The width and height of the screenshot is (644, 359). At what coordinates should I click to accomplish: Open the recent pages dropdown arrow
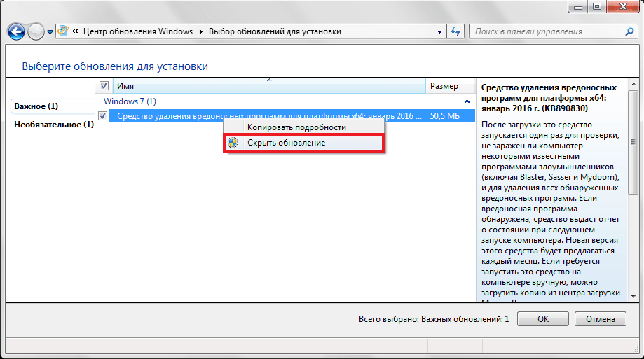click(50, 32)
